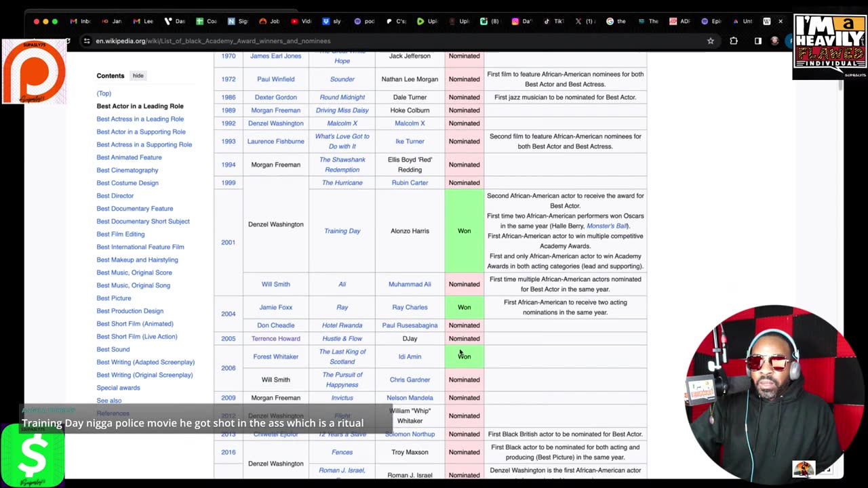Click the site info icon in address bar
This screenshot has width=868, height=488.
pos(87,41)
